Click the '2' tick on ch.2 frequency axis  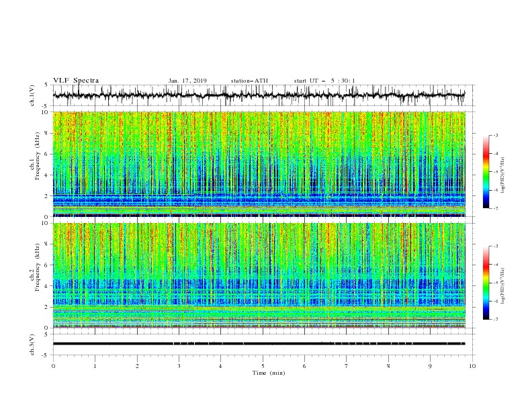(47, 307)
